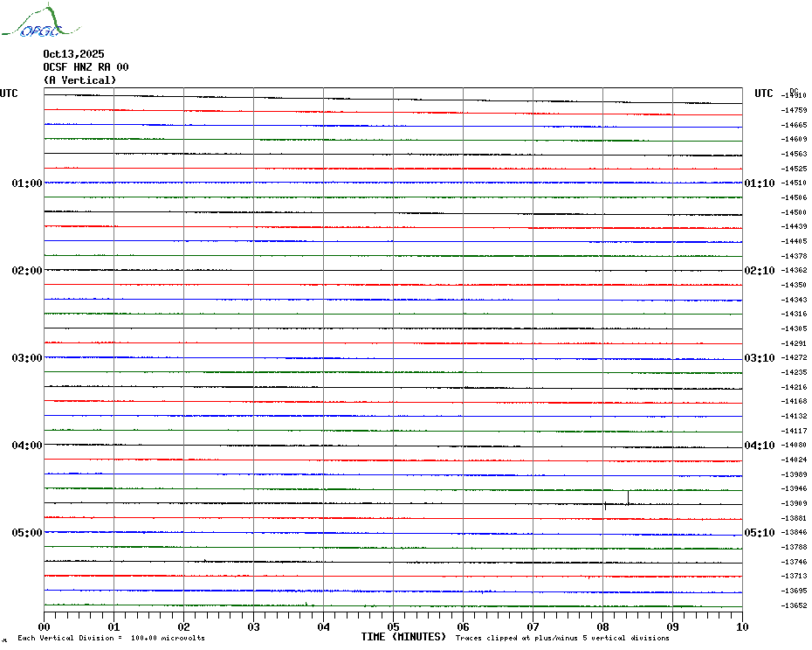Click the '01:00' UTC time label
Viewport: 812px width, 650px height.
click(x=27, y=183)
